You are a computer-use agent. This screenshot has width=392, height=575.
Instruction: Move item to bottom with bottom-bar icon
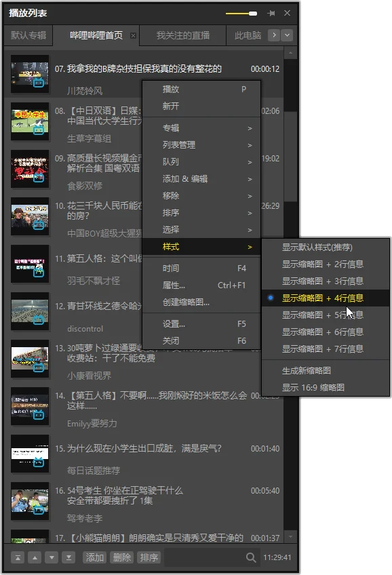[68, 558]
